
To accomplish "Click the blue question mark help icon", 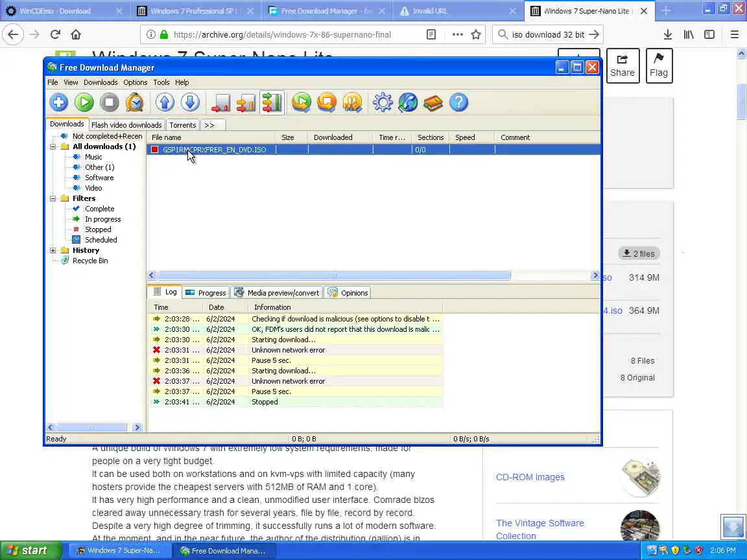I will [459, 102].
